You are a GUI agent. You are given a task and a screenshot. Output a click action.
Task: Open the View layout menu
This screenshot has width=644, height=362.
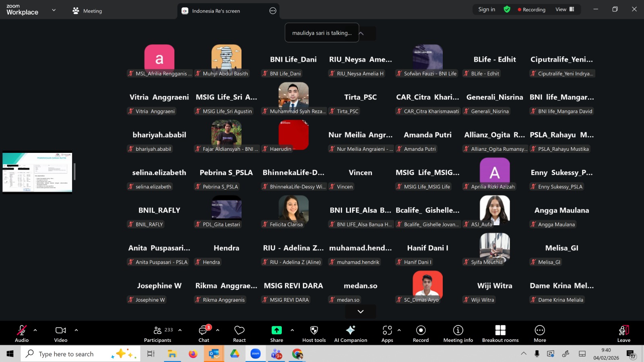[x=564, y=9]
